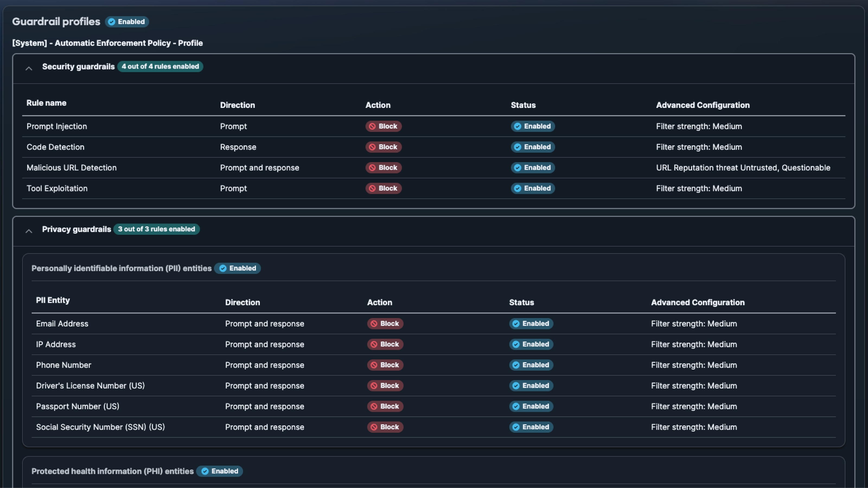Screen dimensions: 868x488
Task: Click '[System] - Automatic Enforcement Policy - Profile' heading
Action: pos(107,43)
